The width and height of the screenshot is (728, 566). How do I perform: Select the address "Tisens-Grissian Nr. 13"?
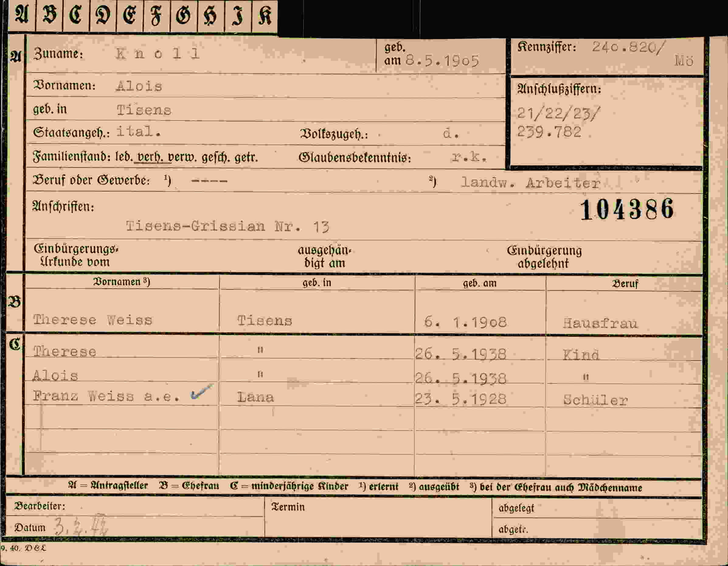click(228, 226)
